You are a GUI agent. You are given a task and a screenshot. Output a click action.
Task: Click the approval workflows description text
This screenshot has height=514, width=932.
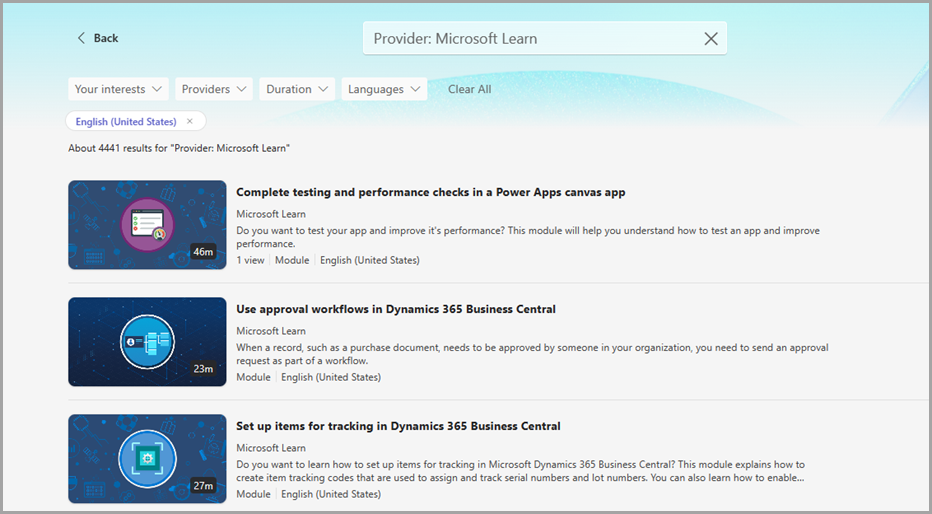point(532,354)
